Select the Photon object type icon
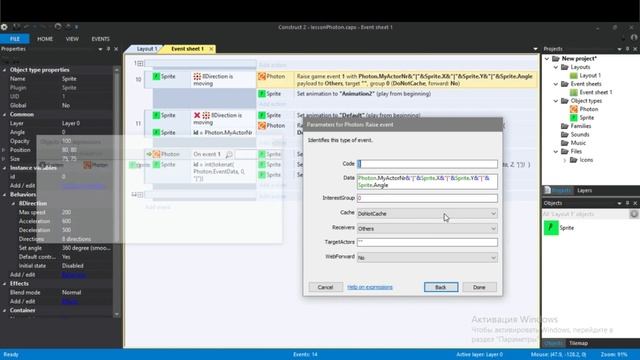This screenshot has height=360, width=640. [x=573, y=109]
